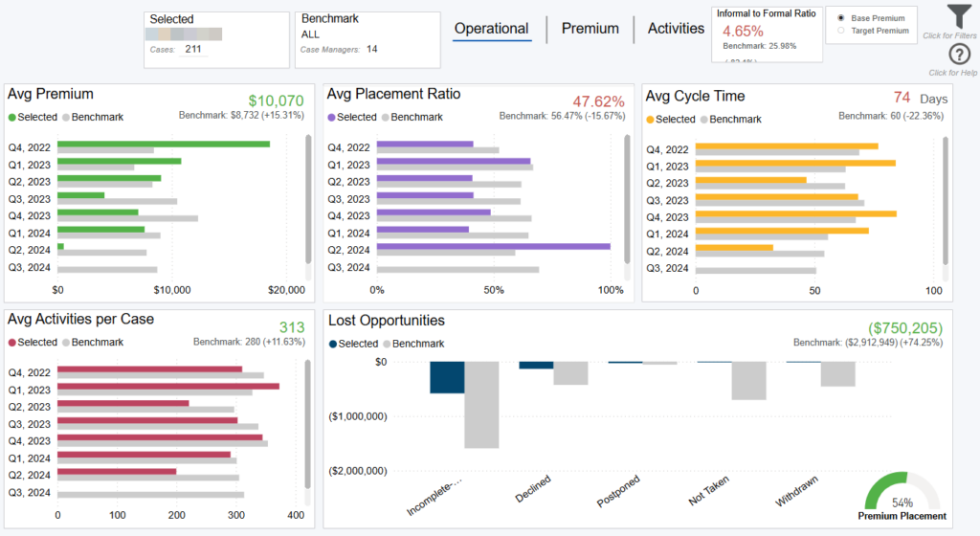Screen dimensions: 980x536
Task: Click yellow Selected legend marker in Avg Cycle Time
Action: tap(651, 120)
